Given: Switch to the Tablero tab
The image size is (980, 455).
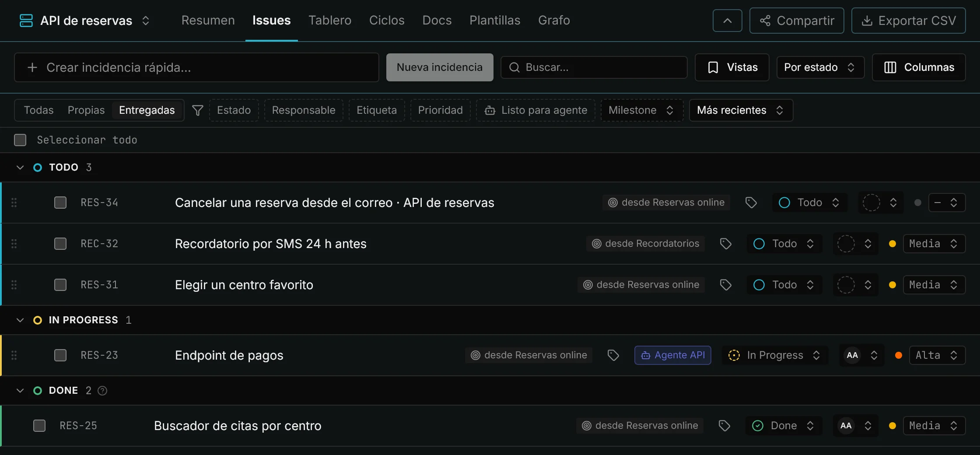Looking at the screenshot, I should [330, 21].
